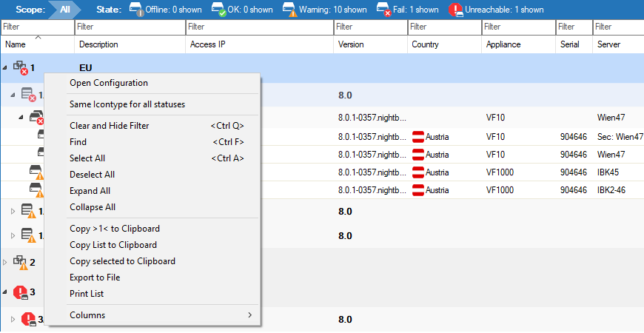
Task: Click the EU description cell
Action: coord(85,68)
